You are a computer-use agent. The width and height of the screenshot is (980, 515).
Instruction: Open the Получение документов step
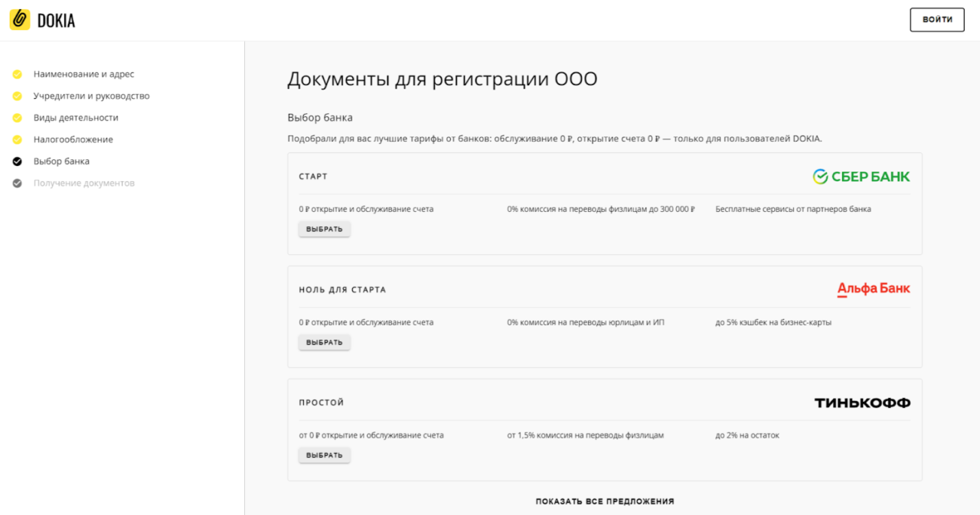pos(83,183)
